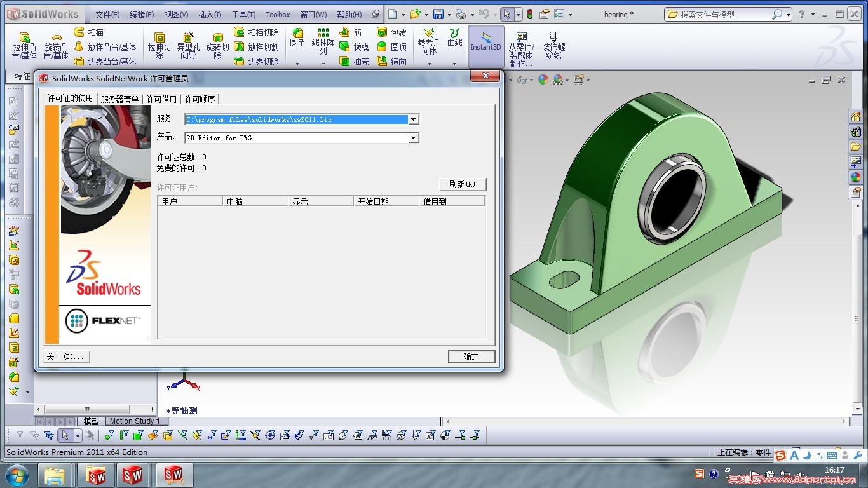
Task: Expand the Open document dropdown arrow
Action: [x=426, y=15]
